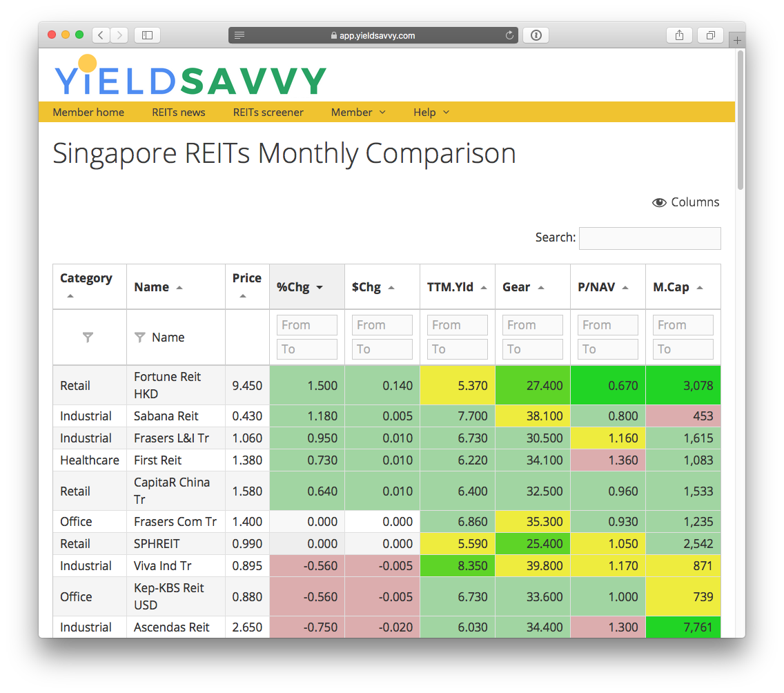Click the Name column filter funnel icon
This screenshot has height=693, width=784.
(x=140, y=338)
